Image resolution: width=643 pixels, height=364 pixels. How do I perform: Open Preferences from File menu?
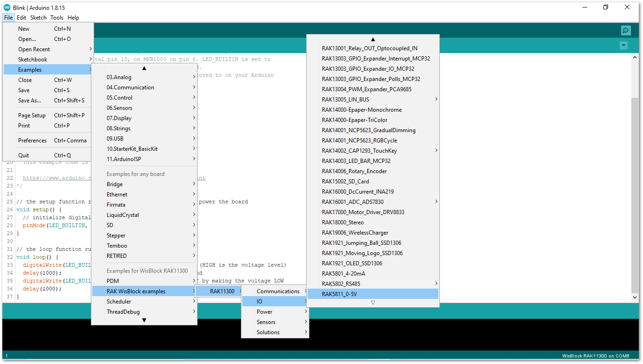(48, 141)
